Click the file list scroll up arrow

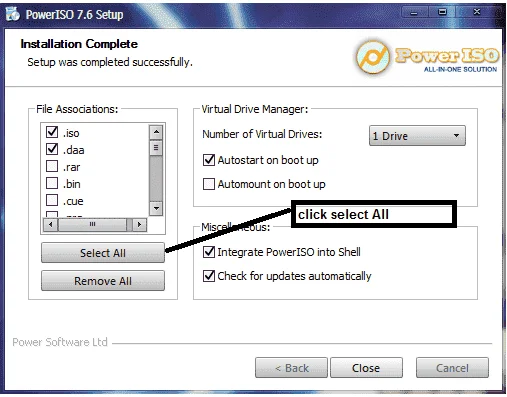tap(156, 132)
